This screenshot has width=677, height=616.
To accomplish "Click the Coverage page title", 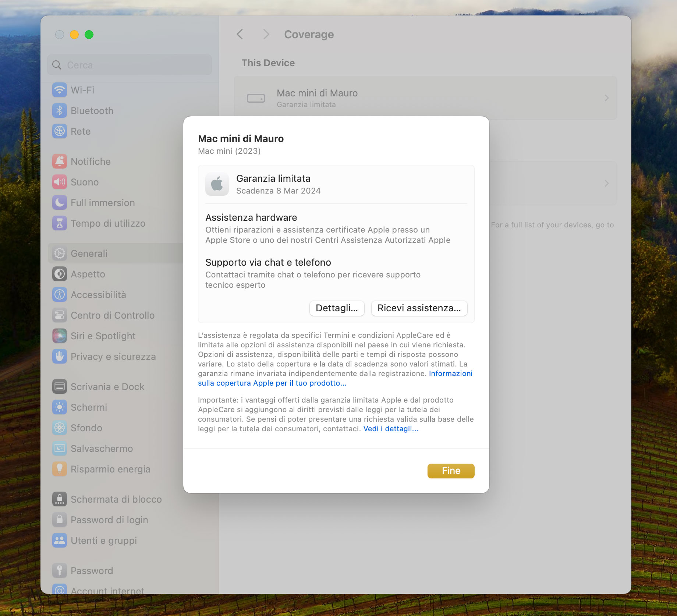I will click(x=309, y=34).
